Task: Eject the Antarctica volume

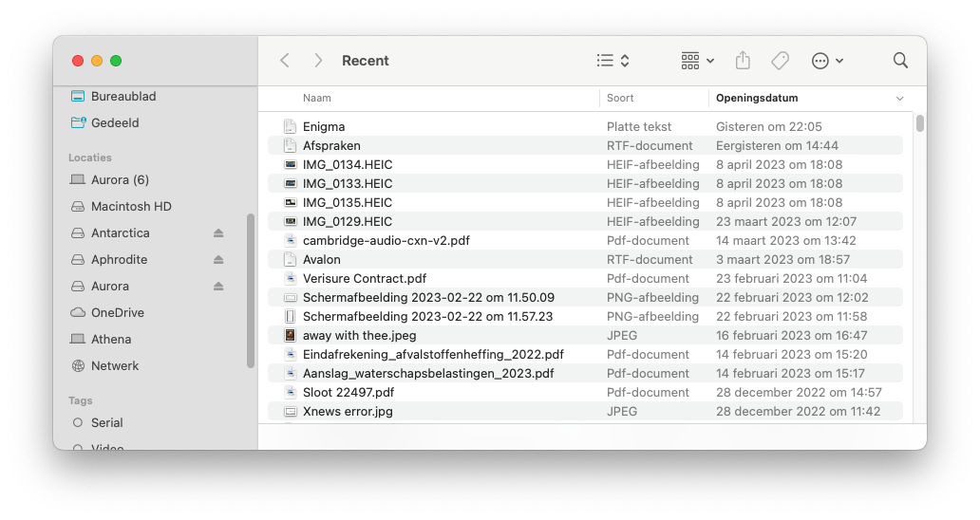Action: (218, 233)
